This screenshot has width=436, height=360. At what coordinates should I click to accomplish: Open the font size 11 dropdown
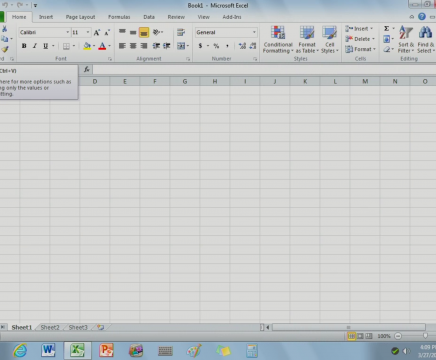click(x=88, y=32)
